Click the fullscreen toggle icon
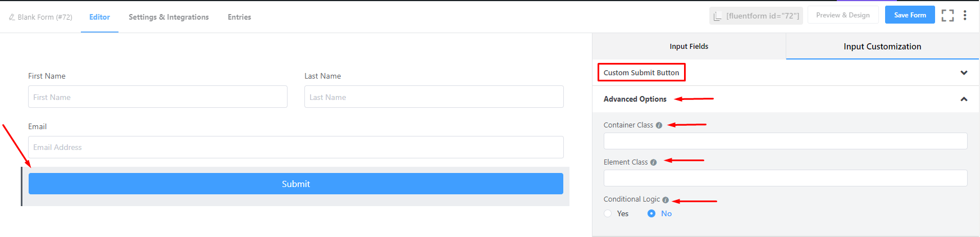 [x=947, y=16]
